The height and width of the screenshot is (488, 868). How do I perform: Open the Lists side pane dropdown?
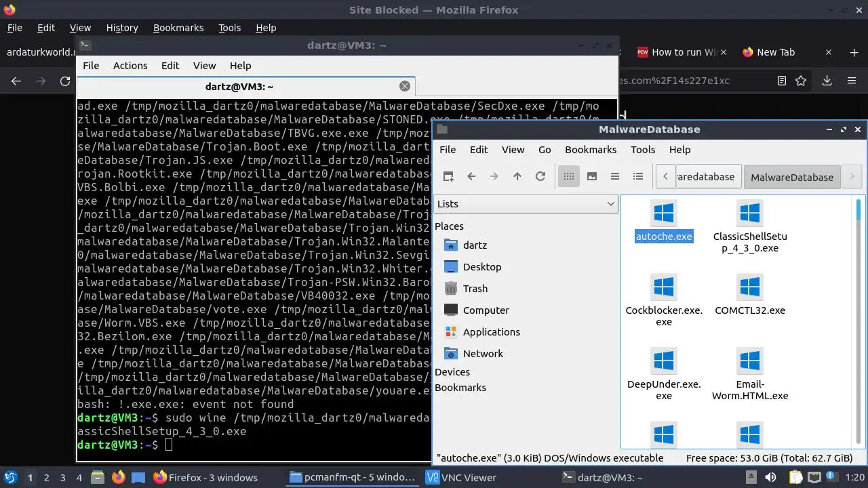[x=526, y=203]
